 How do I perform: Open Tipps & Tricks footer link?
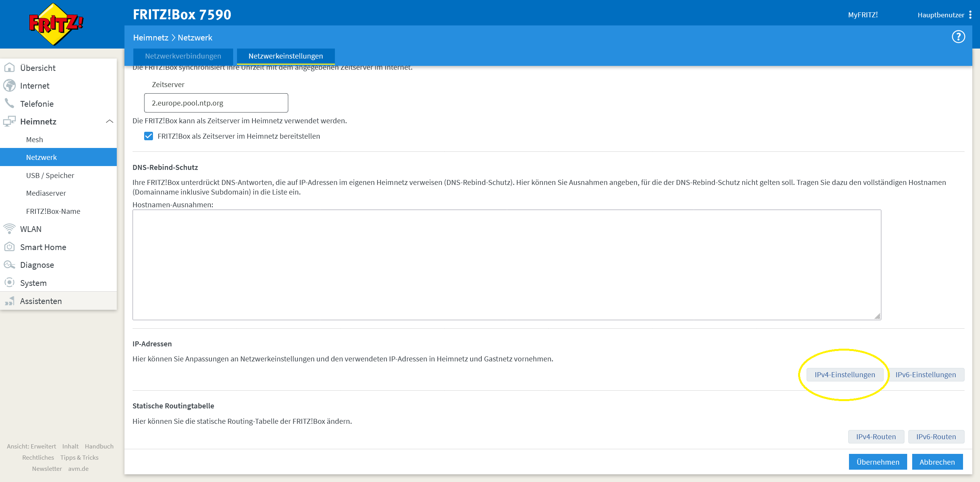79,457
